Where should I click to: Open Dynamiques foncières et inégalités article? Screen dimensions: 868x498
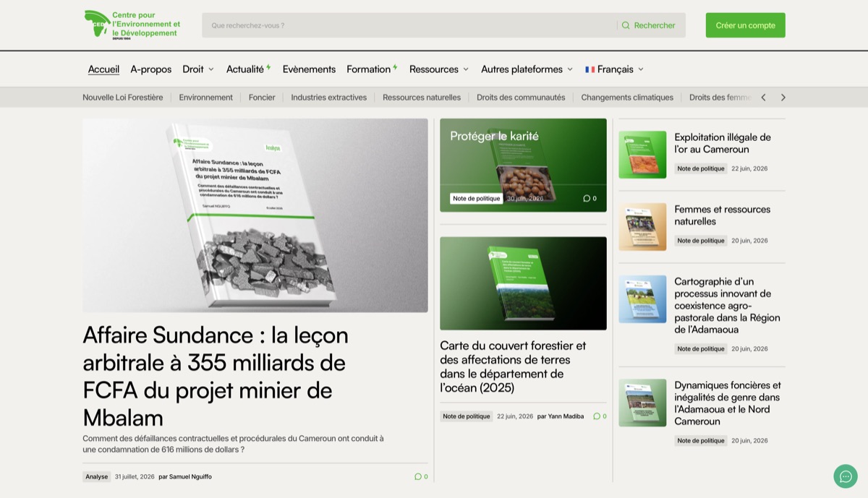(727, 403)
